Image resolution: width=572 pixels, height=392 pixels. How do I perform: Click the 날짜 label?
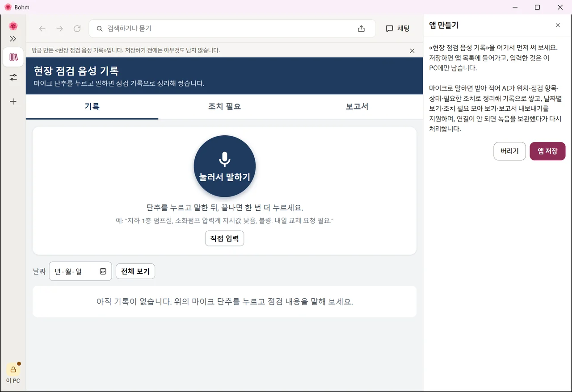click(x=39, y=271)
